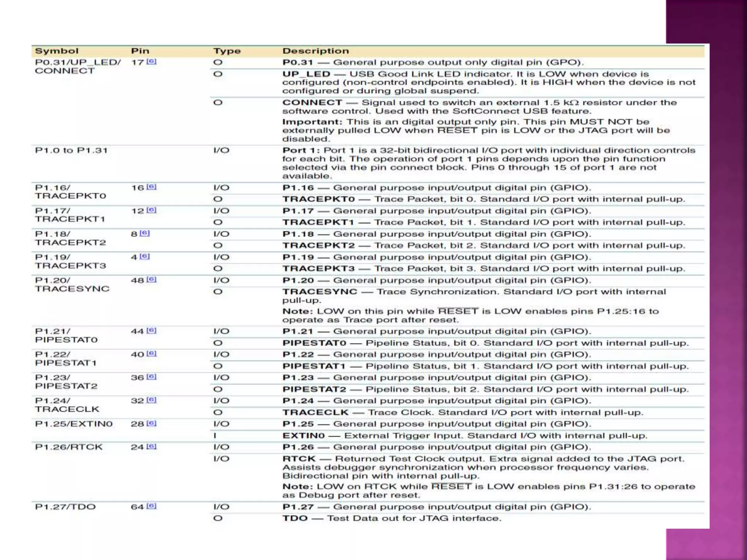Click footnote [6] link beside pin 36
747x560 pixels.
click(x=151, y=377)
